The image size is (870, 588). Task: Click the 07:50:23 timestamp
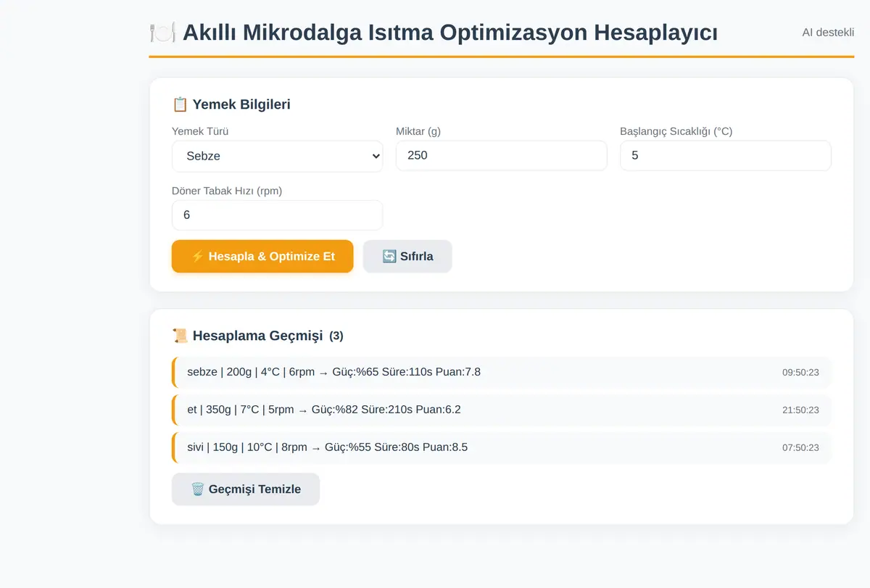800,448
